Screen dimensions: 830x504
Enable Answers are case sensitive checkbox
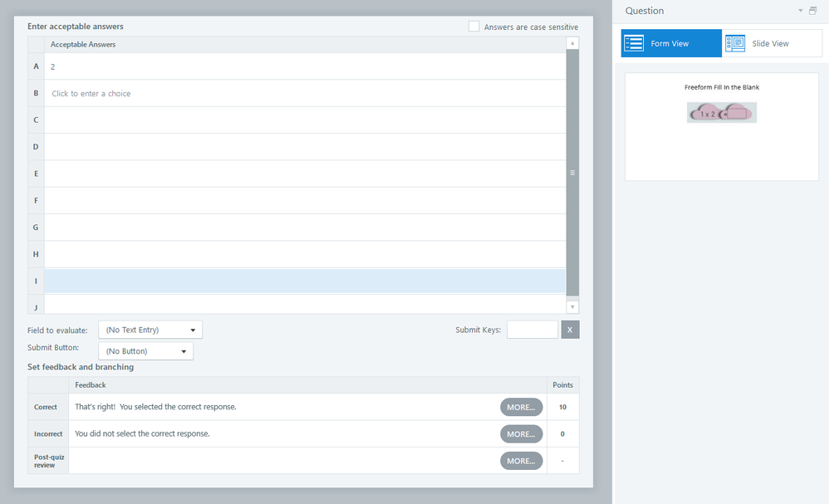click(474, 27)
